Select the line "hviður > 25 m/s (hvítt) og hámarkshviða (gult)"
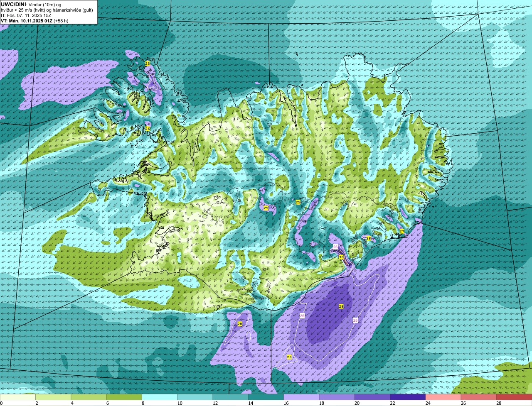The width and height of the screenshot is (532, 406). pyautogui.click(x=47, y=10)
